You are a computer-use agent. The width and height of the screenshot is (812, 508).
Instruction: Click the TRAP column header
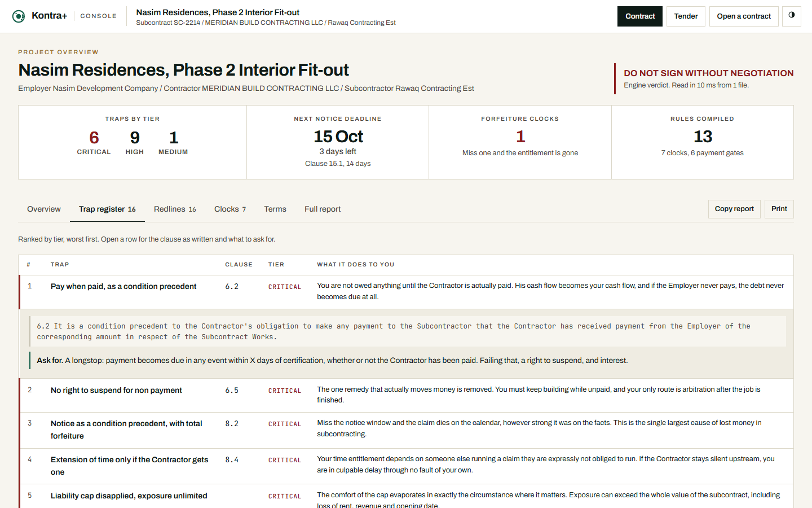[60, 264]
